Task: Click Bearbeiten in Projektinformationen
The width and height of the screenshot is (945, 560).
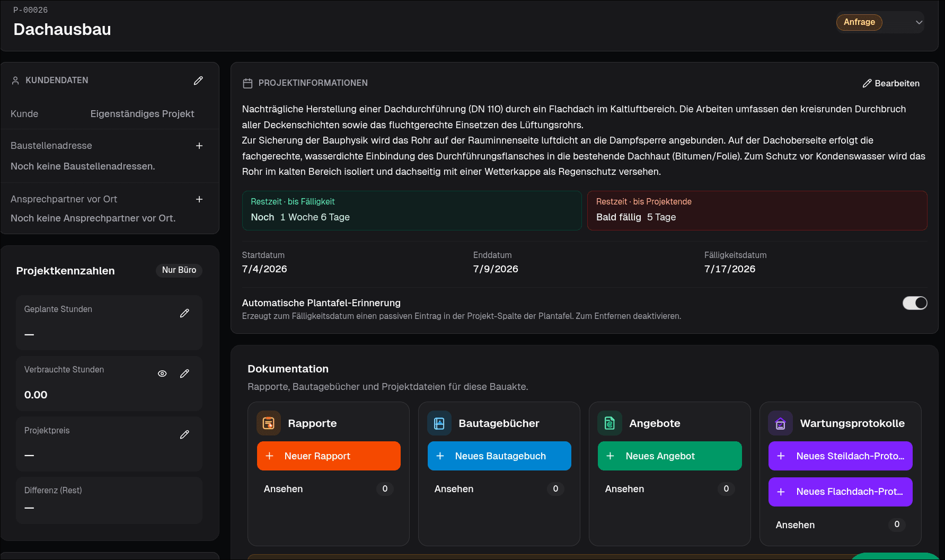Action: 891,83
